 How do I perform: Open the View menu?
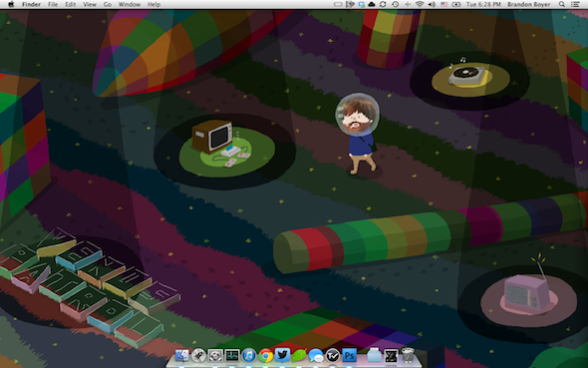pyautogui.click(x=90, y=4)
